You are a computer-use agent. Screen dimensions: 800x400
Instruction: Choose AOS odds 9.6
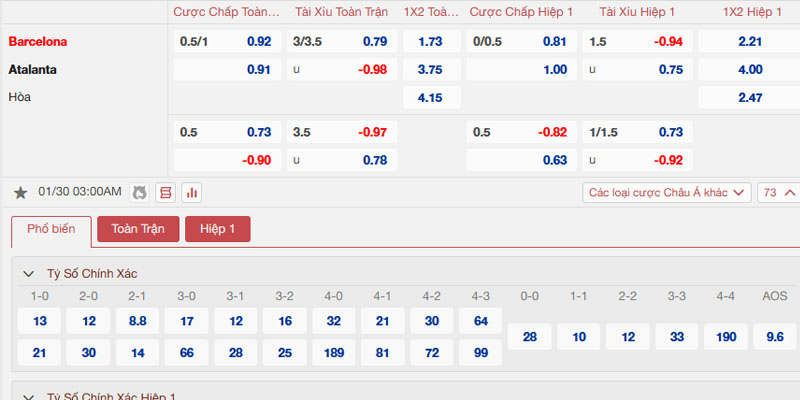775,337
